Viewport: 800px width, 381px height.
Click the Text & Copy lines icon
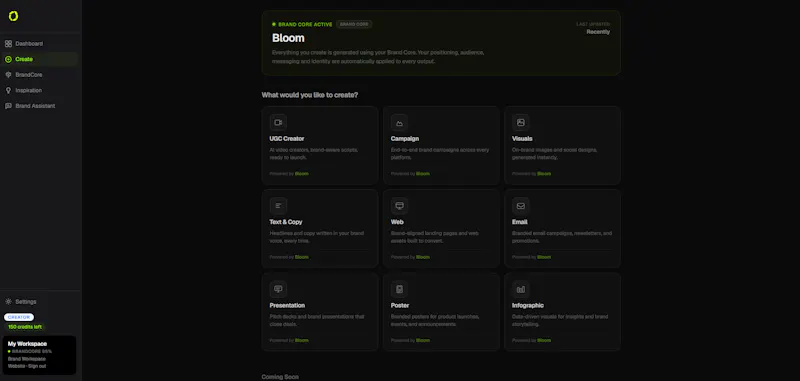pos(278,206)
